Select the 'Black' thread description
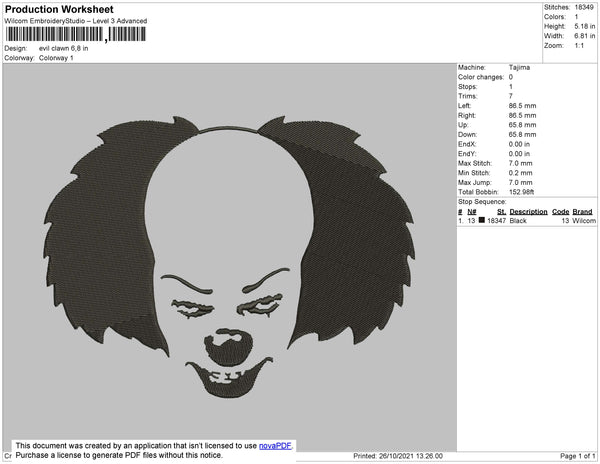Image resolution: width=600 pixels, height=464 pixels. 518,221
